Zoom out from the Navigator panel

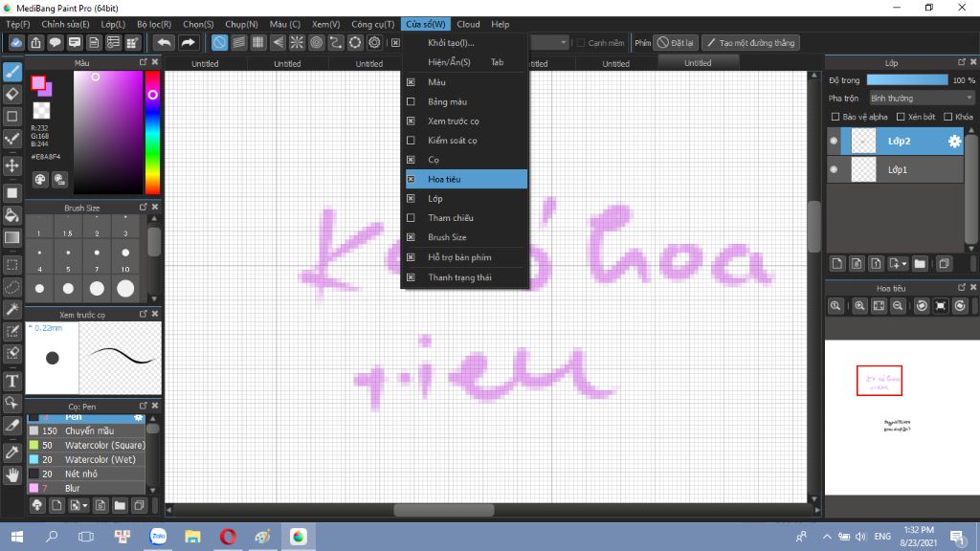pos(898,305)
